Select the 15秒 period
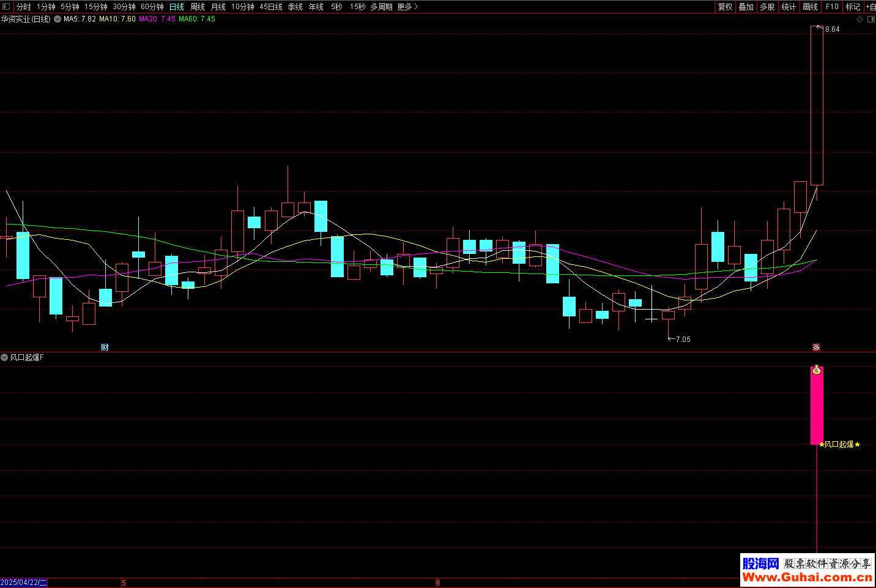 [x=358, y=7]
